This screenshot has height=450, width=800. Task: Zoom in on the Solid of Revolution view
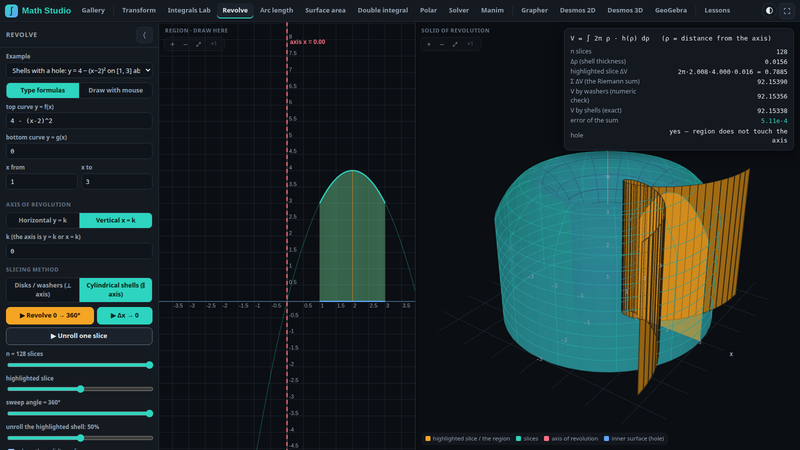pyautogui.click(x=429, y=44)
